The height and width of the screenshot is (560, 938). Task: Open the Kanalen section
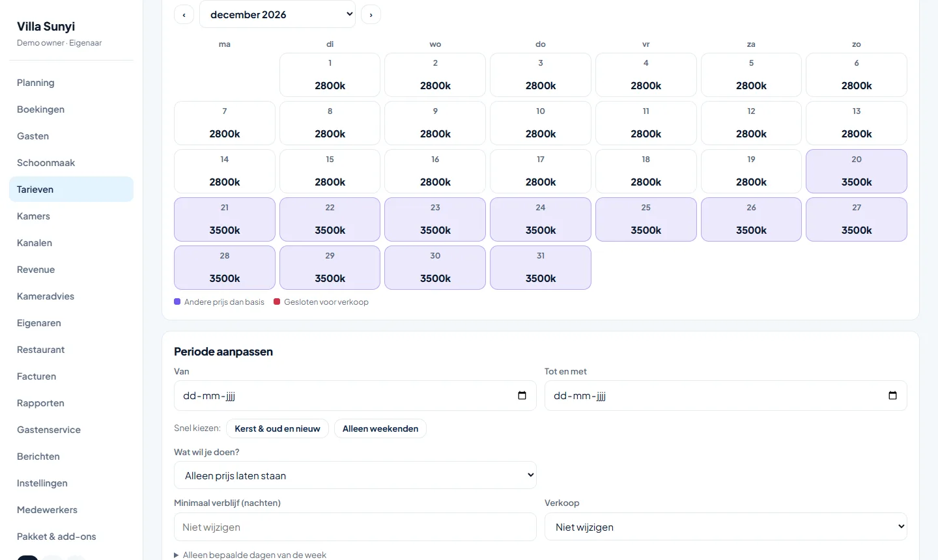(71, 243)
